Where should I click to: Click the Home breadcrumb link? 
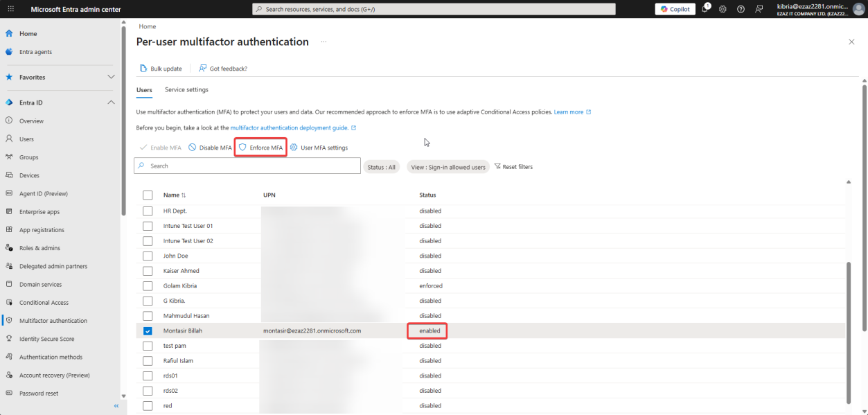[147, 26]
